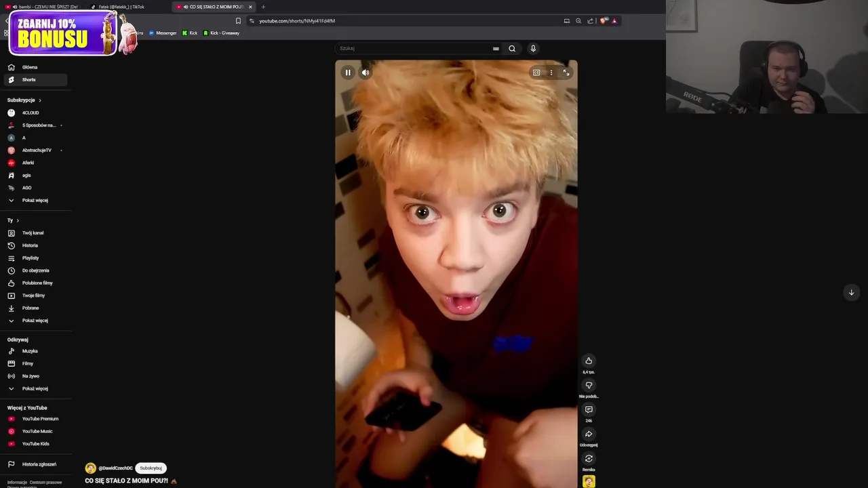Open the Short's three-dot options menu
Image resolution: width=868 pixels, height=488 pixels.
551,73
